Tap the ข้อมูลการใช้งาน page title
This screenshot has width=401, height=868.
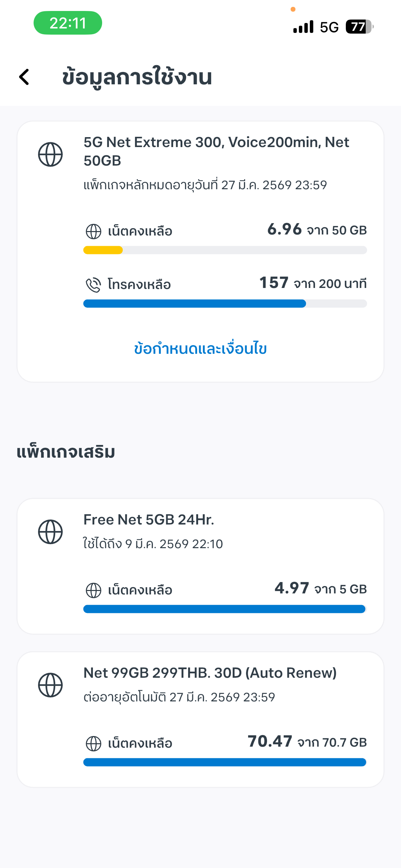click(x=137, y=77)
